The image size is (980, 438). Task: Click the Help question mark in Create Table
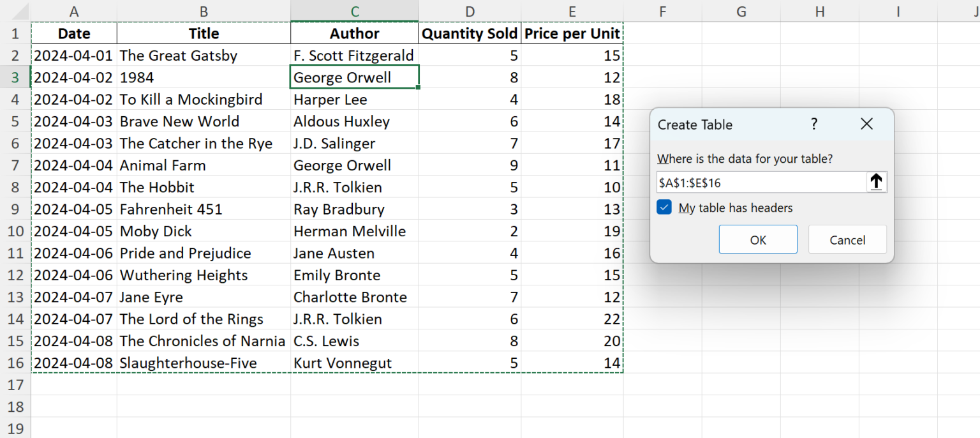pyautogui.click(x=814, y=125)
